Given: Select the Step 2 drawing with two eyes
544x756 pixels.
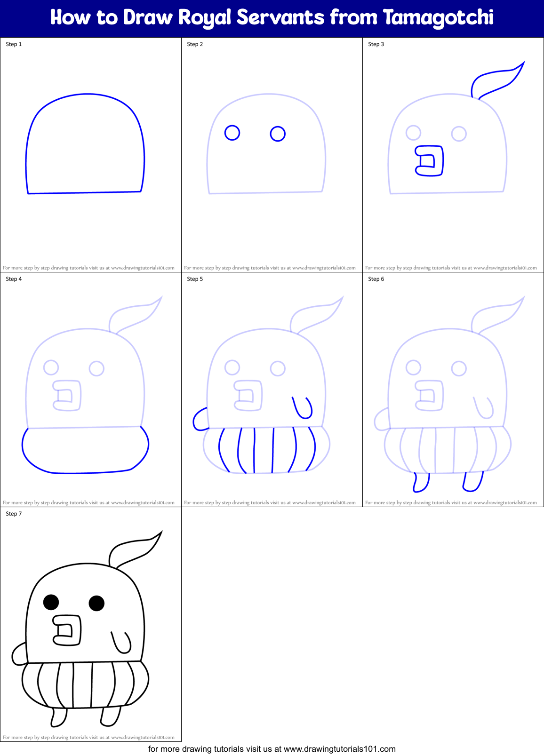Looking at the screenshot, I should pyautogui.click(x=266, y=143).
